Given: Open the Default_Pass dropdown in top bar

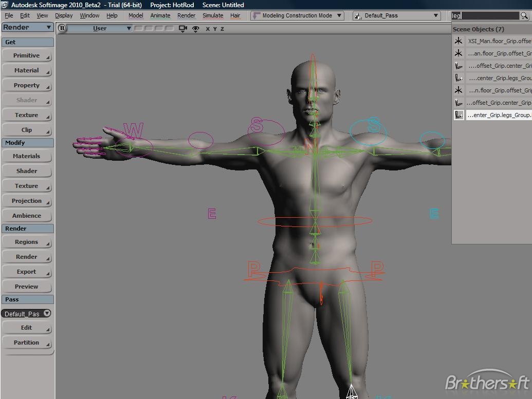Looking at the screenshot, I should [396, 15].
